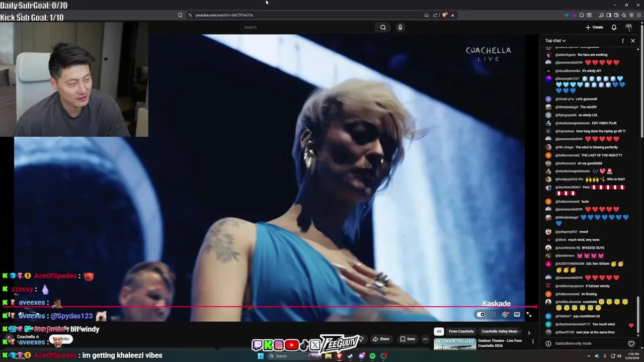
Task: Seek on the red video progress bar
Action: click(274, 306)
